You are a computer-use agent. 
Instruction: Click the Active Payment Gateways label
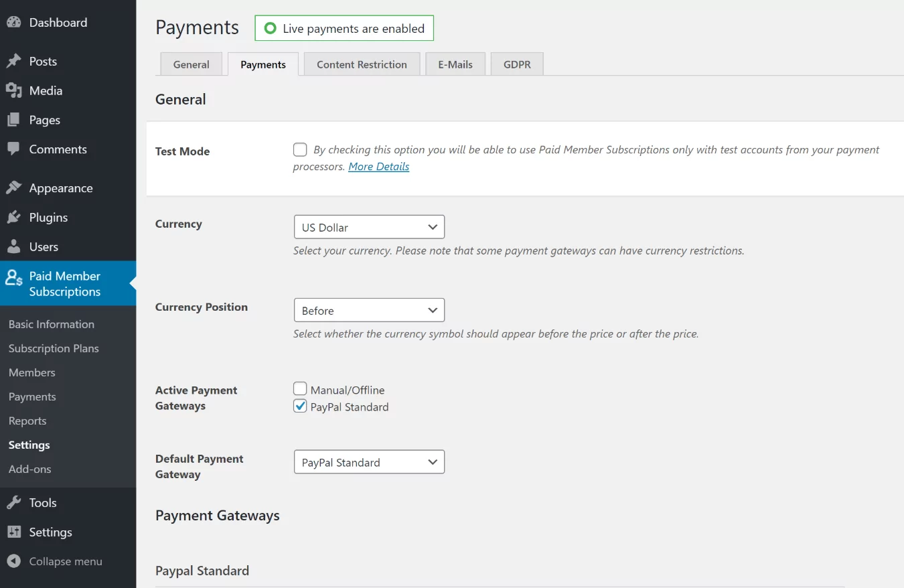(196, 398)
